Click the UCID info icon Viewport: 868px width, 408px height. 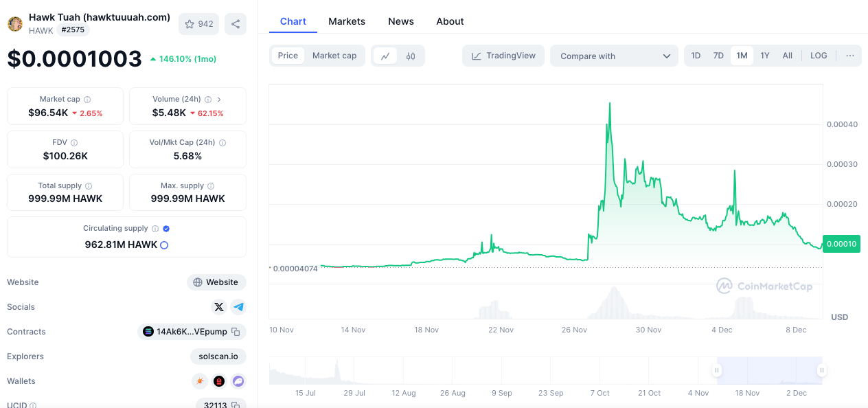tap(33, 406)
